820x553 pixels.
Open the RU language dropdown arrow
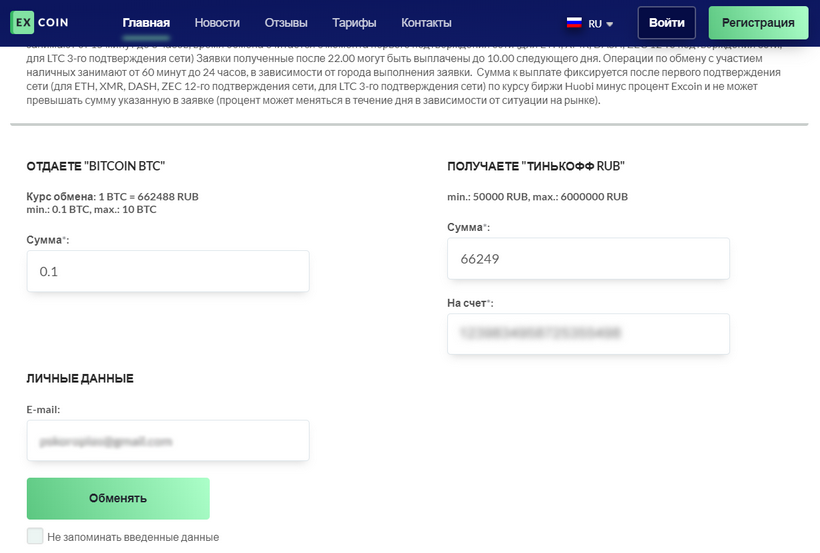(x=609, y=24)
